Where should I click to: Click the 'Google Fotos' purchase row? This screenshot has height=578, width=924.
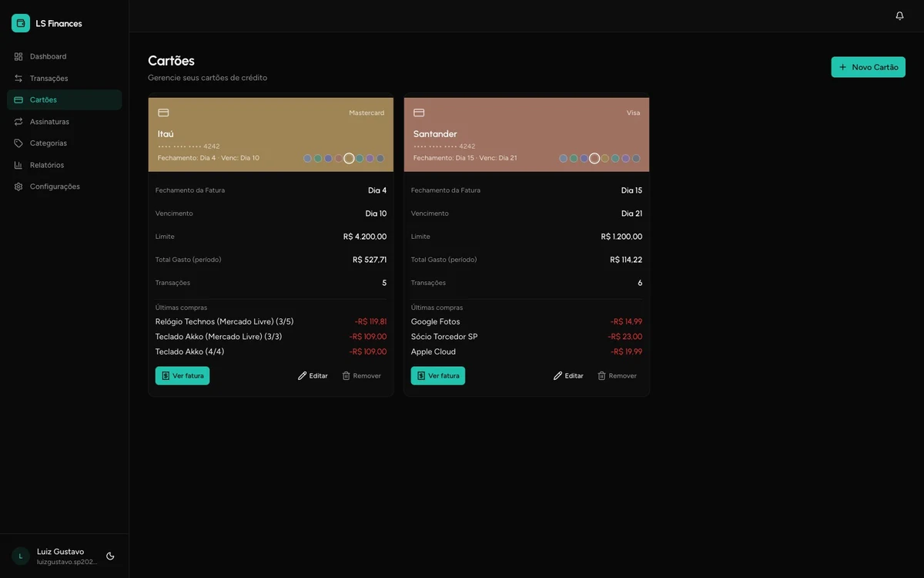[527, 321]
